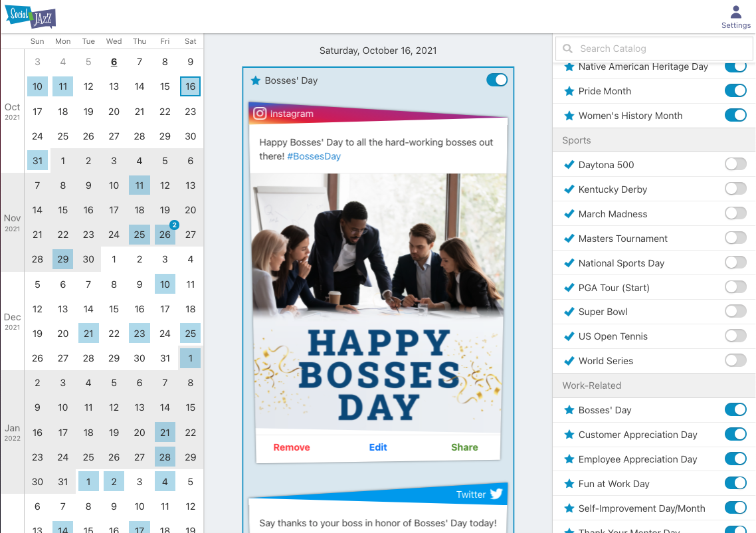Turn on World Series switch
756x533 pixels.
tap(735, 360)
